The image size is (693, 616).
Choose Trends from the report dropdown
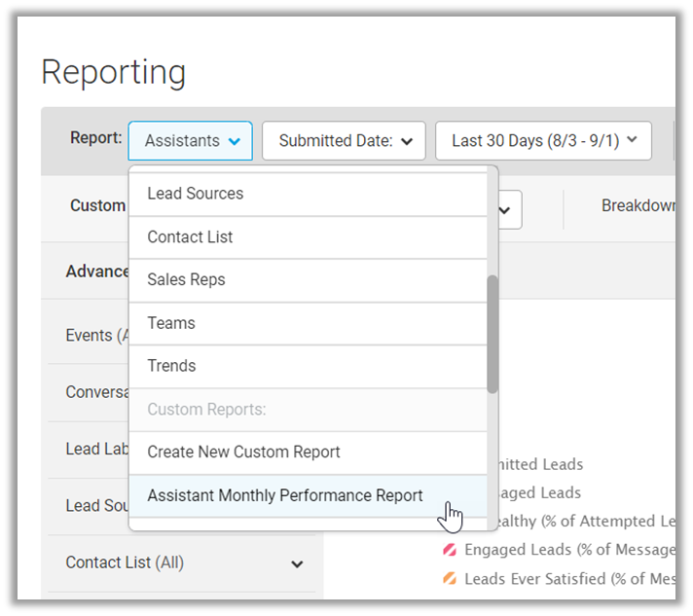coord(171,366)
